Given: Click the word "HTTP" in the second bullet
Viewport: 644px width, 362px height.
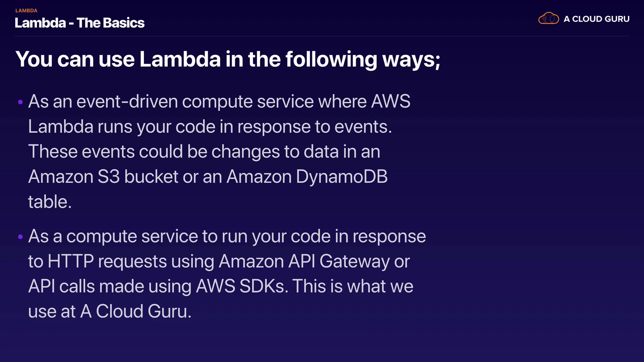Looking at the screenshot, I should pos(70,261).
